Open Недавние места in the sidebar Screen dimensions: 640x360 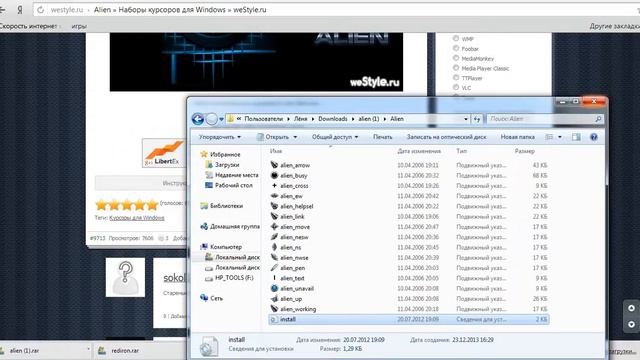tap(236, 175)
